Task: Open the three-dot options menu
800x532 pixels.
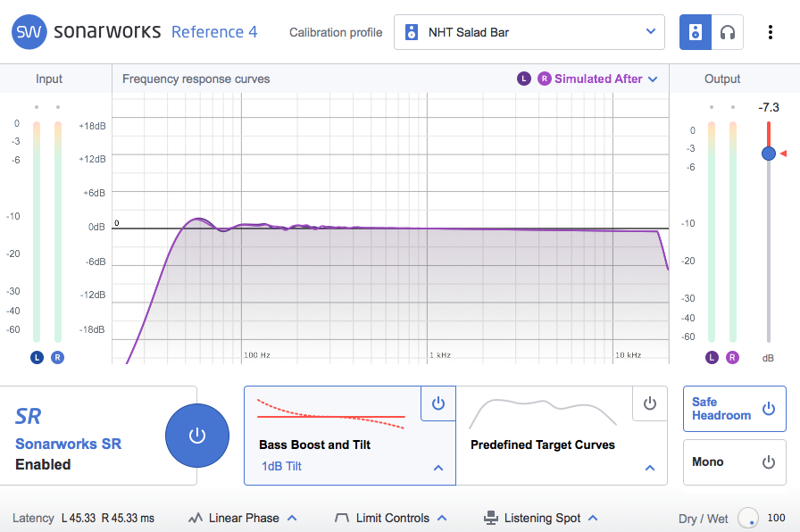Action: click(771, 32)
